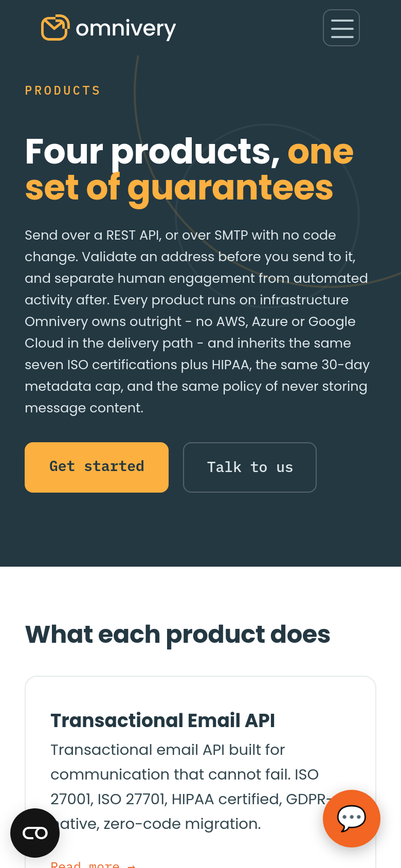Click 'communication that cannot fail' card description
Image resolution: width=401 pixels, height=868 pixels.
(x=185, y=774)
